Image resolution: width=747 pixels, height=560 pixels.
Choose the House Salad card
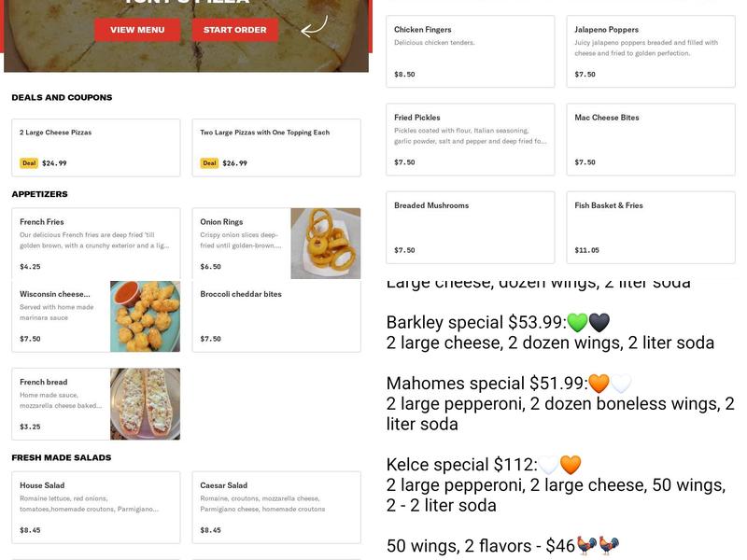95,507
